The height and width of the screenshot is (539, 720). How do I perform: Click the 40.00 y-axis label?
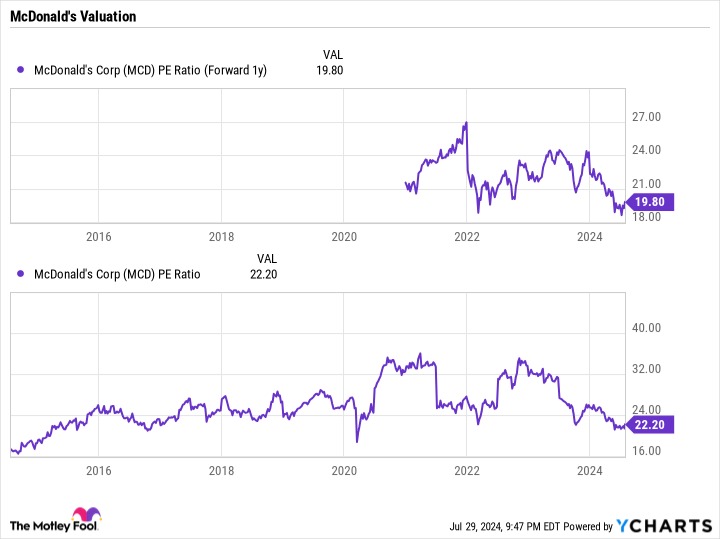pyautogui.click(x=646, y=328)
